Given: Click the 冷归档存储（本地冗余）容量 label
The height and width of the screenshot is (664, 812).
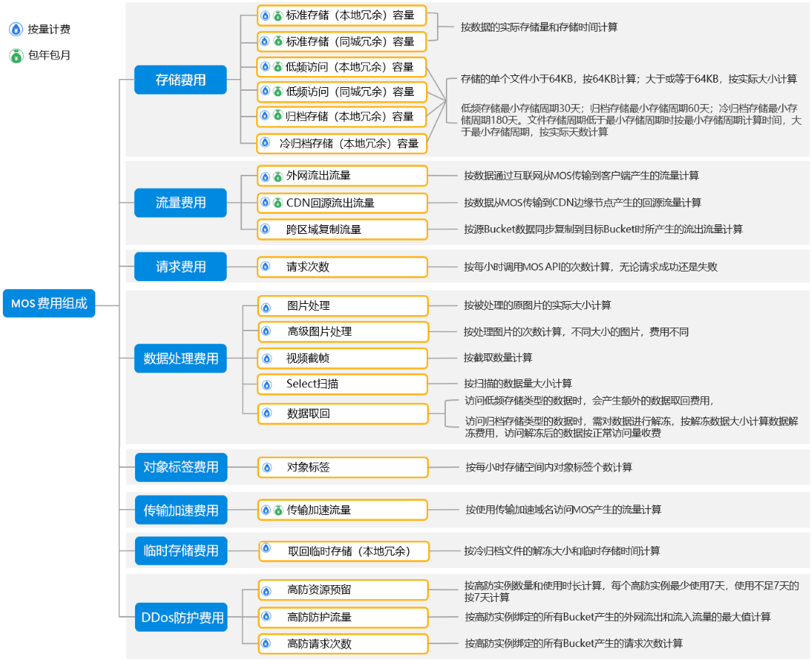Looking at the screenshot, I should (348, 143).
